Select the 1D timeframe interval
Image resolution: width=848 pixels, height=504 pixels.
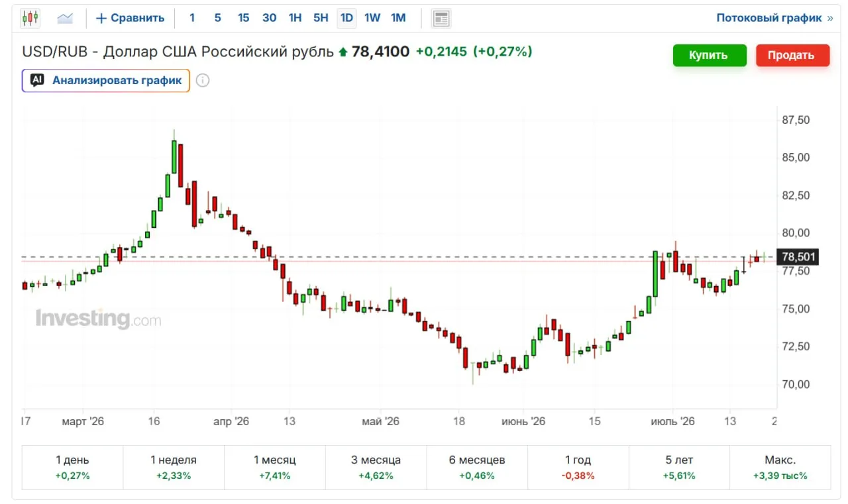pyautogui.click(x=346, y=18)
